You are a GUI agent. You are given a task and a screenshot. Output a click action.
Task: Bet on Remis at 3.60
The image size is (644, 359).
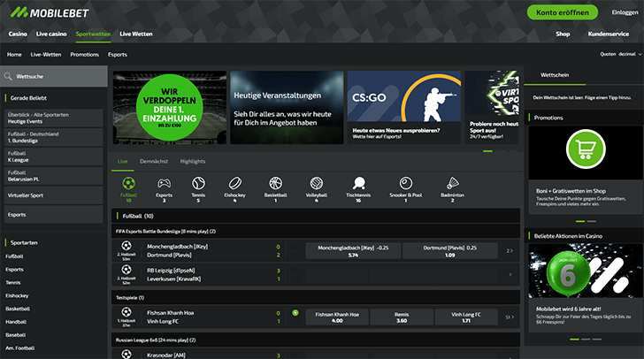(x=402, y=317)
